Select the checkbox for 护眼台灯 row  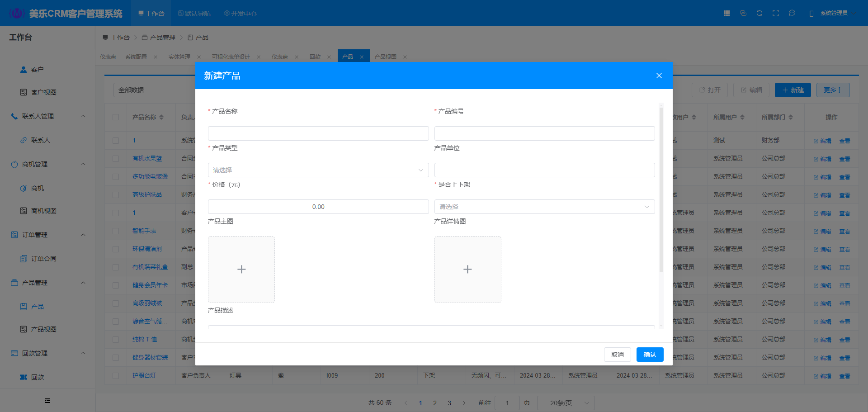click(116, 376)
